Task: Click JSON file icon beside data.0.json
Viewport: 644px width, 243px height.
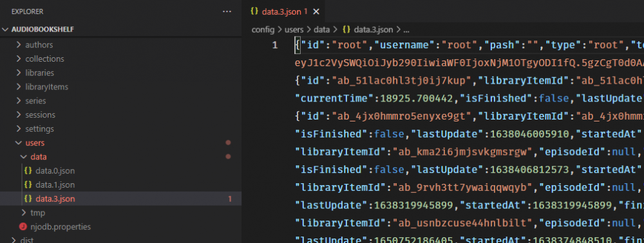Action: [28, 171]
